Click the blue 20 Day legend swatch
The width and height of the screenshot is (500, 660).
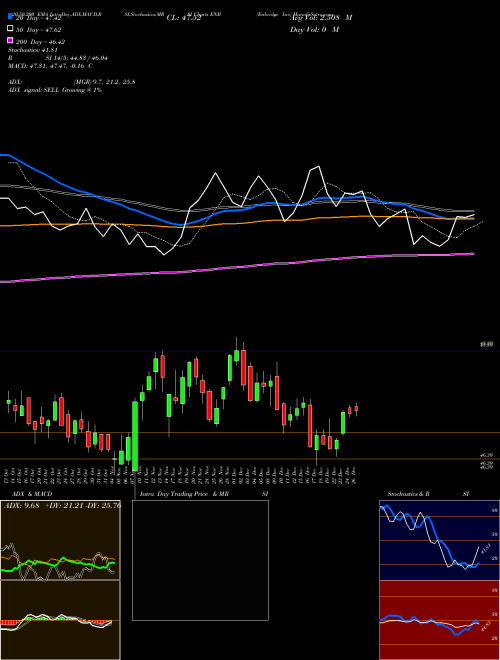[11, 17]
